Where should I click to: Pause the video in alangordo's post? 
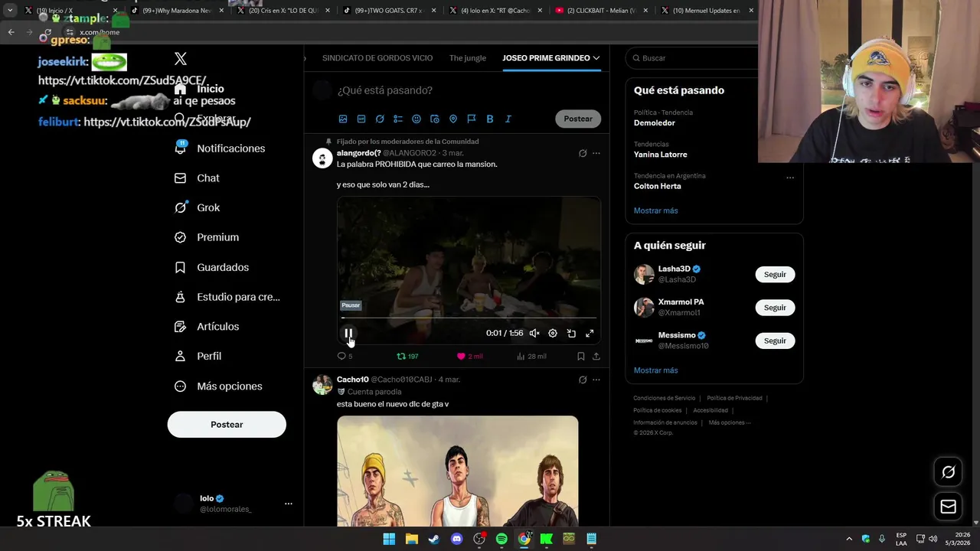tap(348, 333)
